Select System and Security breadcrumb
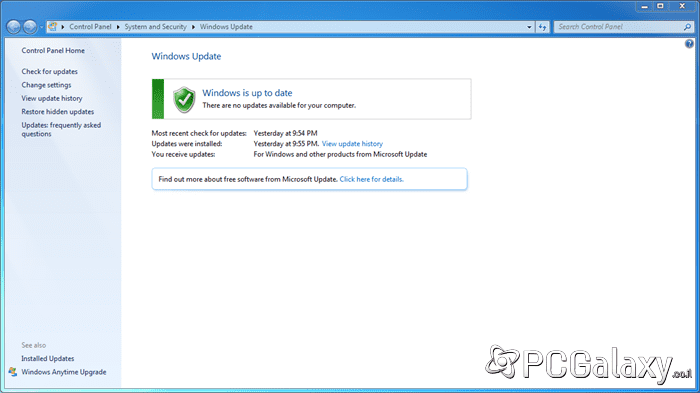 pyautogui.click(x=155, y=27)
